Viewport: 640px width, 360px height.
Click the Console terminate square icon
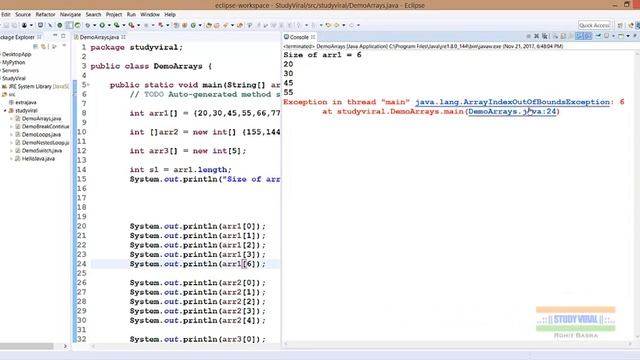(x=529, y=36)
